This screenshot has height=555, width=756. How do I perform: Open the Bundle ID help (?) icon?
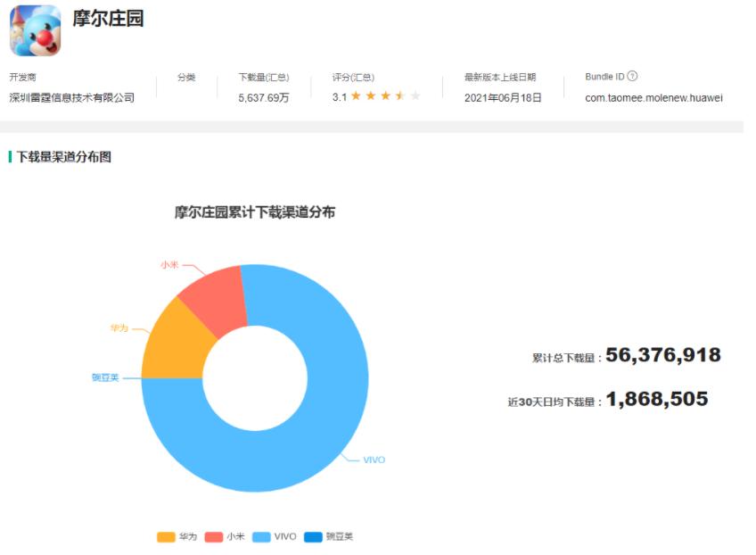(632, 77)
